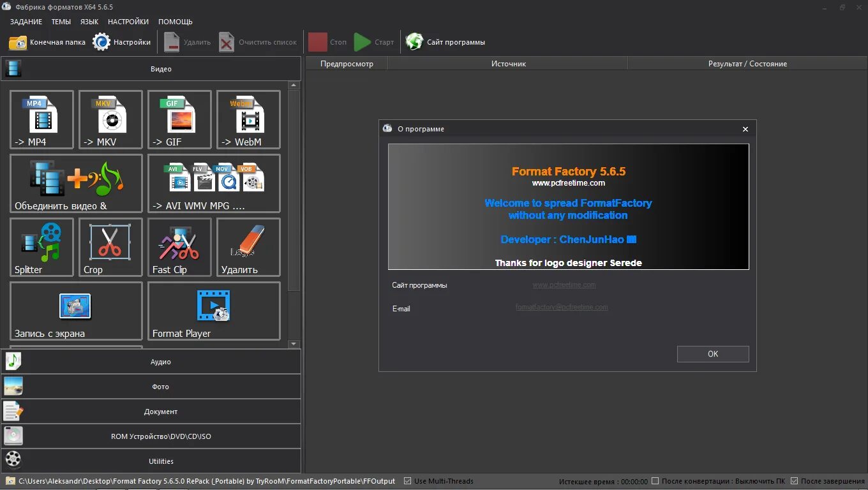The height and width of the screenshot is (490, 868).
Task: Open the ТЕМЫ menu
Action: pyautogui.click(x=61, y=22)
